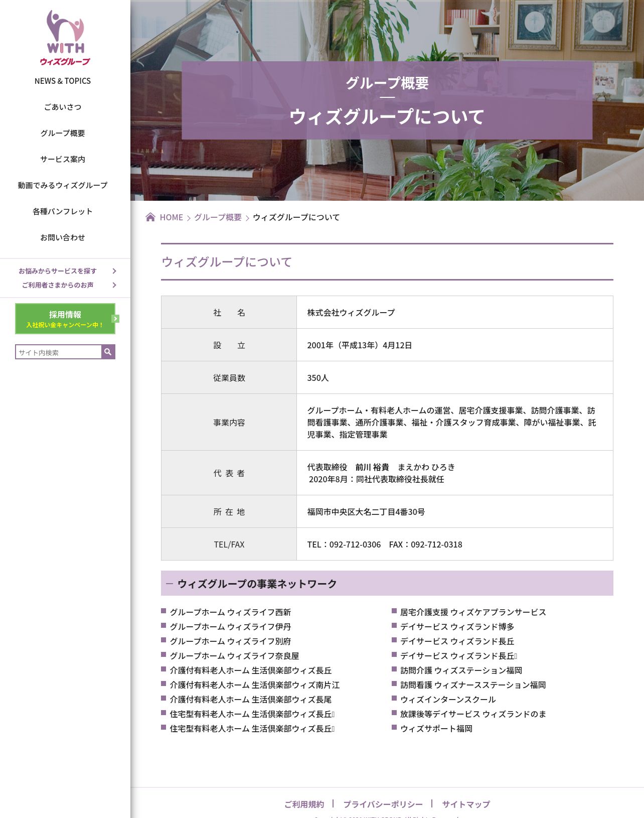Click グループホーム ウィズライフ伊丹 entry
644x818 pixels.
[x=230, y=627]
